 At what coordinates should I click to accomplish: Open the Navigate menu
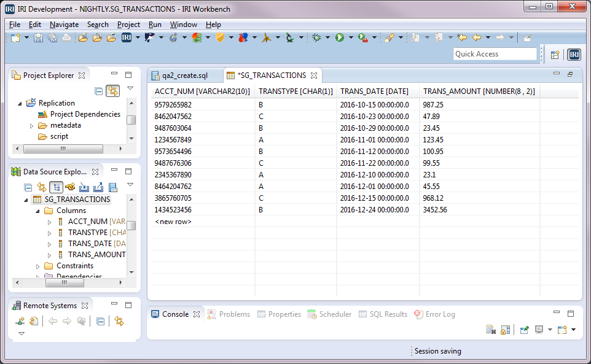tap(64, 25)
